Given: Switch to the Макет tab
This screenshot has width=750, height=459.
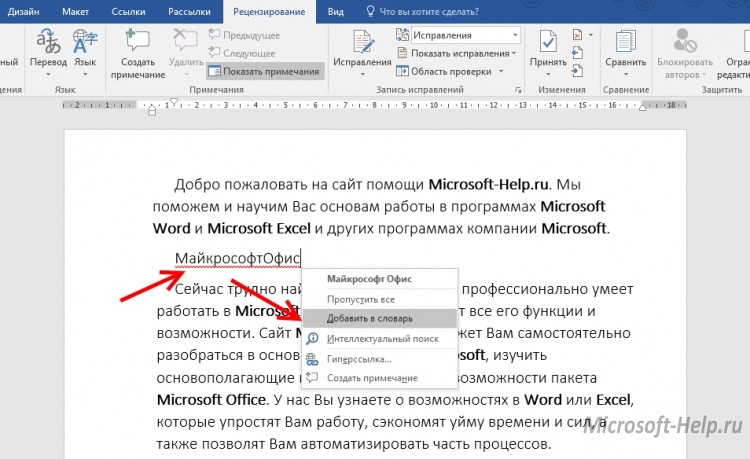Looking at the screenshot, I should 75,11.
